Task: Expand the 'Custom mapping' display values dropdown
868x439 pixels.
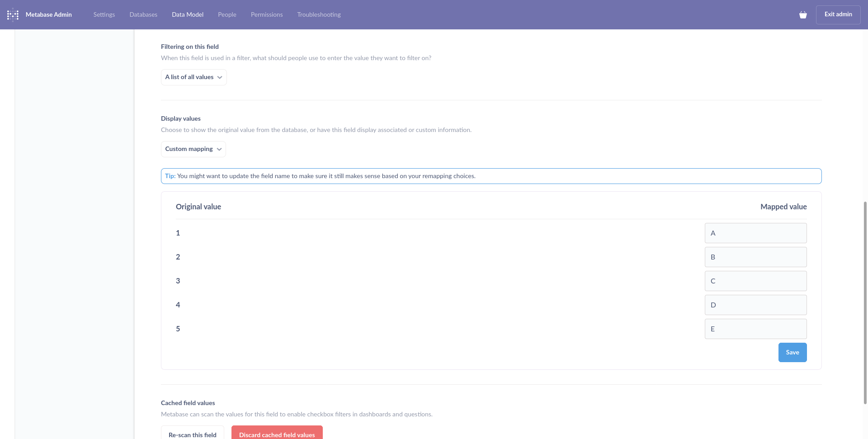Action: [193, 149]
